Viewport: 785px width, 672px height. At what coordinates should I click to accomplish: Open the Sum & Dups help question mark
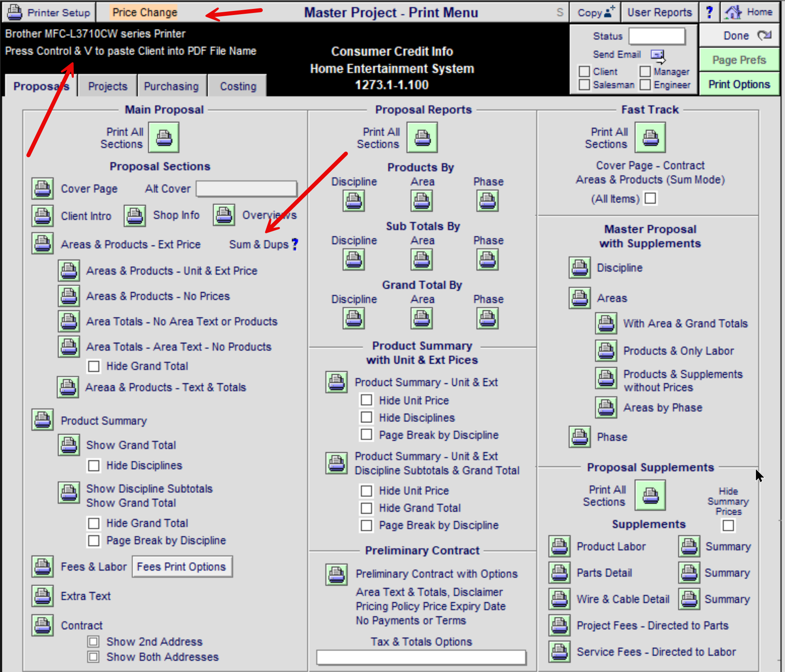click(295, 244)
